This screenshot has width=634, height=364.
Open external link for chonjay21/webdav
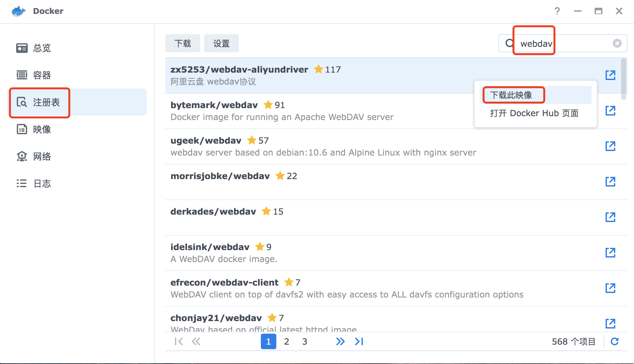click(610, 323)
